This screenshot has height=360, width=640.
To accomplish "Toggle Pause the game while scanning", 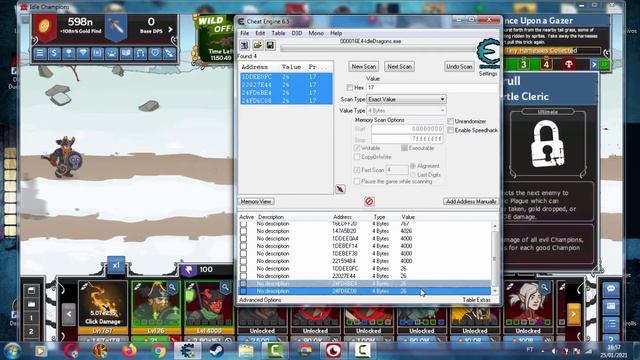I will (357, 181).
